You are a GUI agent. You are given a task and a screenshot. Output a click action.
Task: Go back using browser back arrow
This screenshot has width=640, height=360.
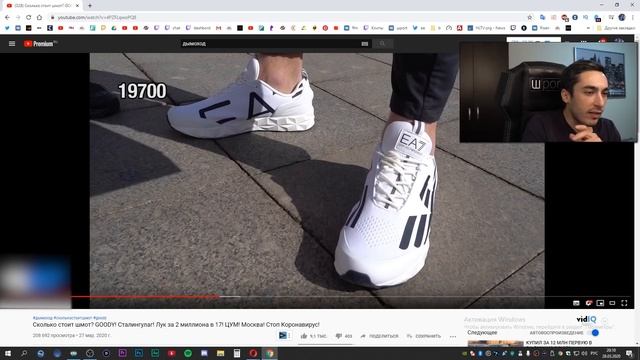(x=7, y=18)
